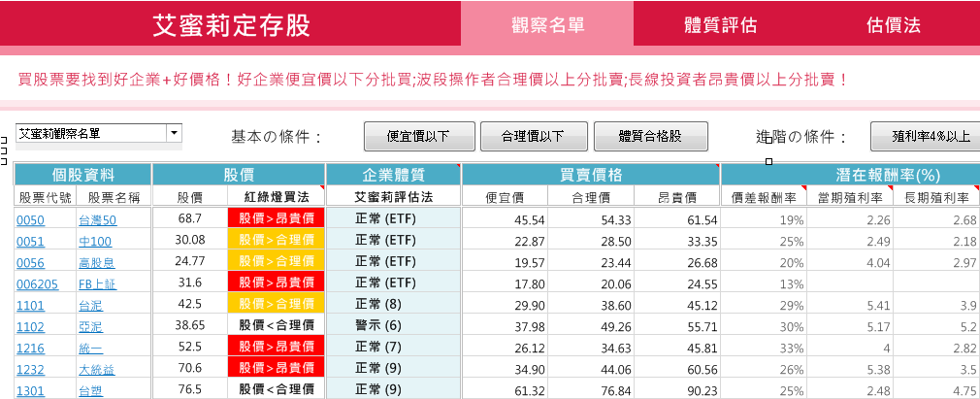Open the 估價法 tab

click(893, 24)
